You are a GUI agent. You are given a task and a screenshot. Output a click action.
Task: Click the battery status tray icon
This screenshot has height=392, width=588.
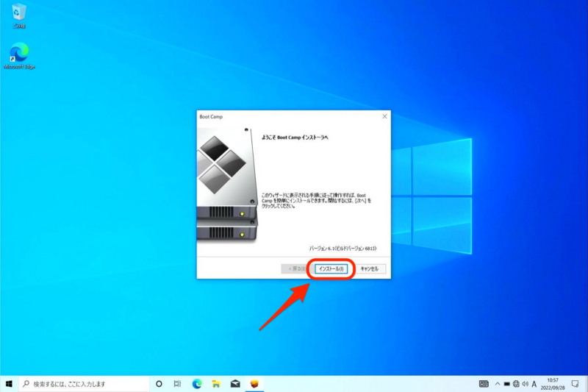506,384
